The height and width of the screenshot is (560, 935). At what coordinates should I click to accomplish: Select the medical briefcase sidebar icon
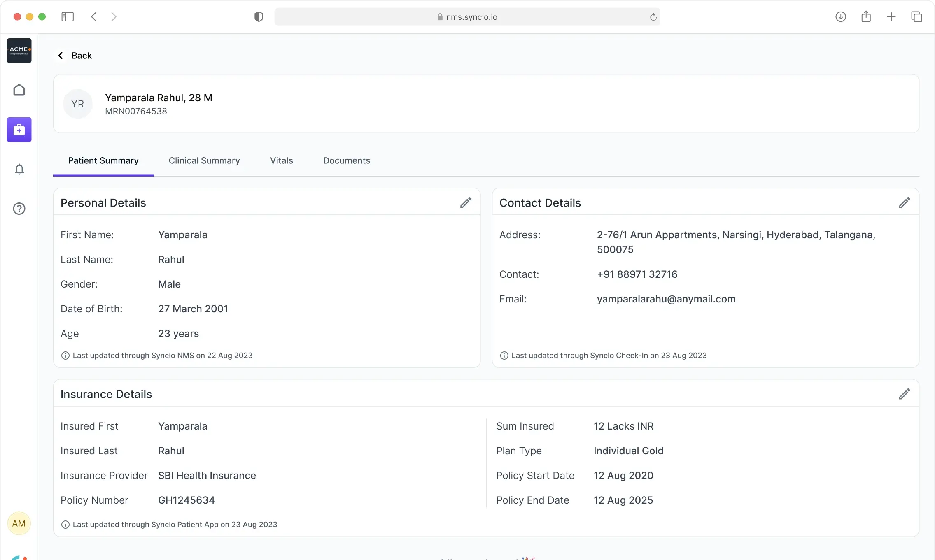tap(19, 130)
